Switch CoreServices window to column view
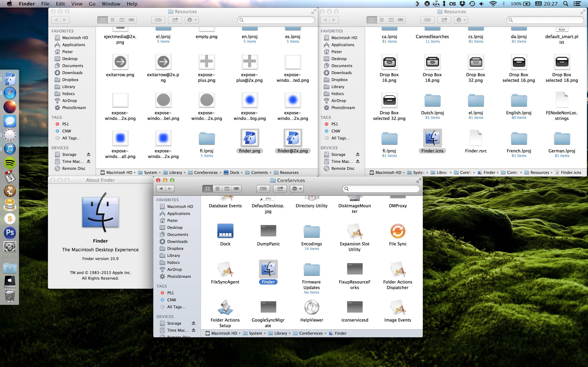Viewport: 588px width, 367px height. pyautogui.click(x=227, y=189)
